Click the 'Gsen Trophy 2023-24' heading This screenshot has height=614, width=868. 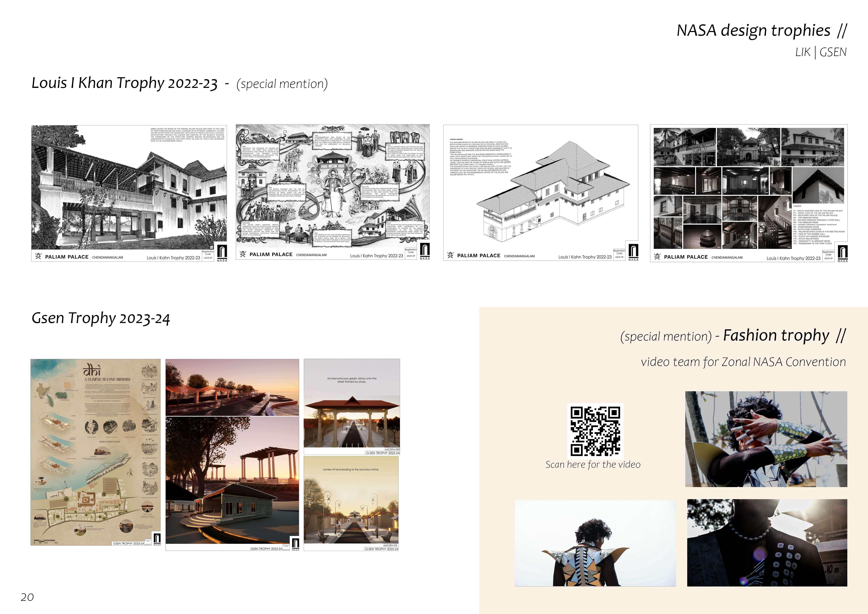pyautogui.click(x=101, y=318)
